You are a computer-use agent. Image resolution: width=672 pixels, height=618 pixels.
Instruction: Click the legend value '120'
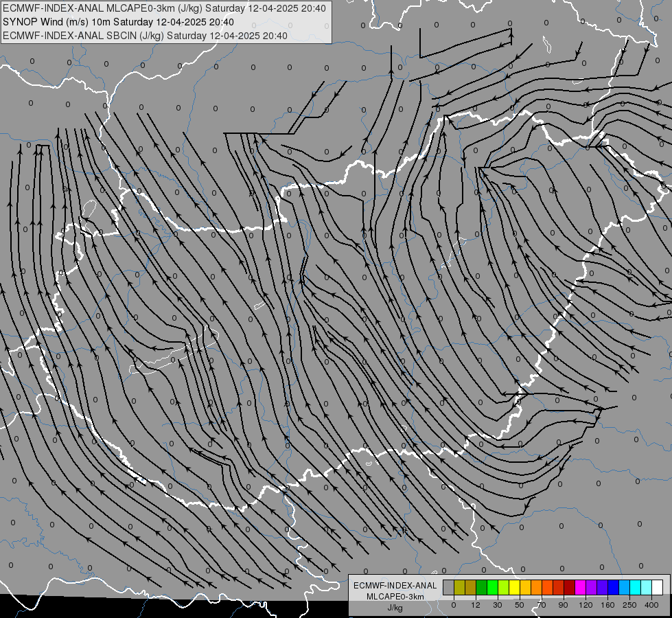[586, 605]
